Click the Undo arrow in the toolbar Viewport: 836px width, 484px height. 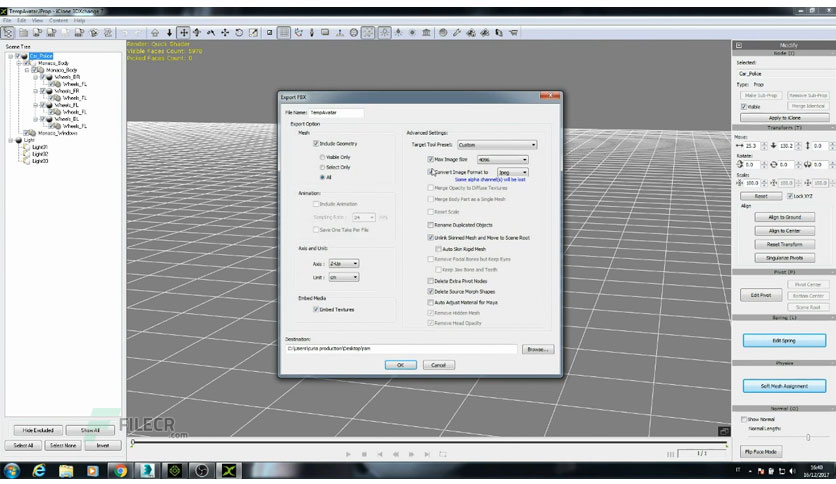[124, 33]
